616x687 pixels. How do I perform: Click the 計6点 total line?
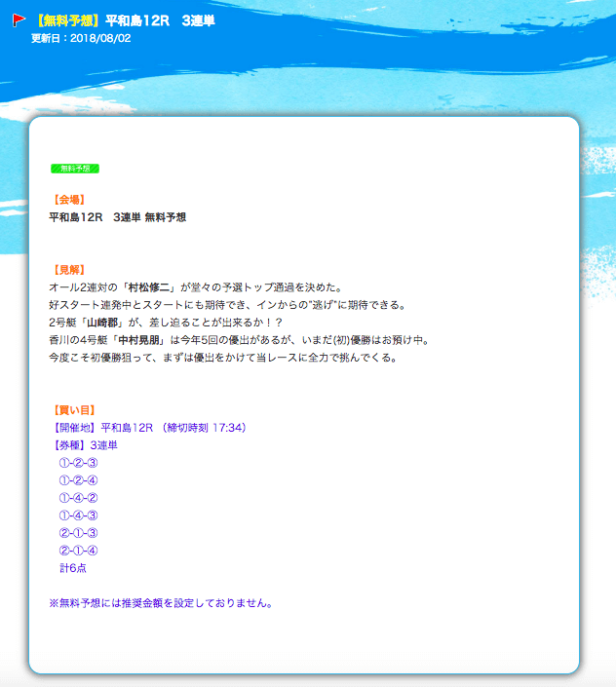(73, 568)
